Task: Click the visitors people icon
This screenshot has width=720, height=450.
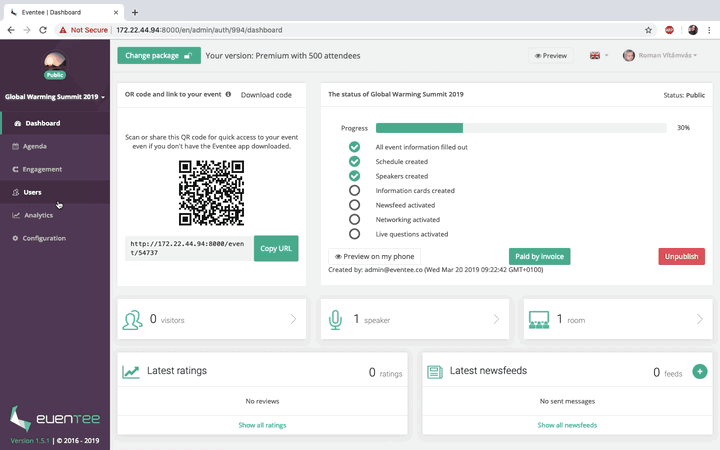Action: coord(132,320)
